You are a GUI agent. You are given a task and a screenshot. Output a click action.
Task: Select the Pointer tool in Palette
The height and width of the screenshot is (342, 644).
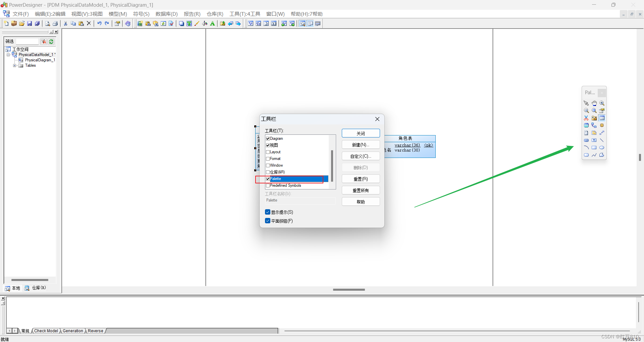(x=586, y=103)
